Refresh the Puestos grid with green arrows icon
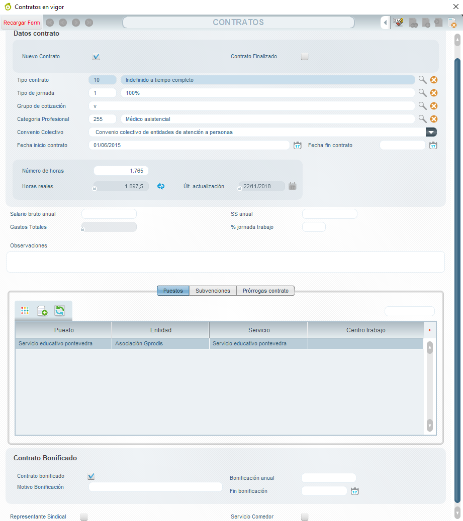 (x=60, y=311)
